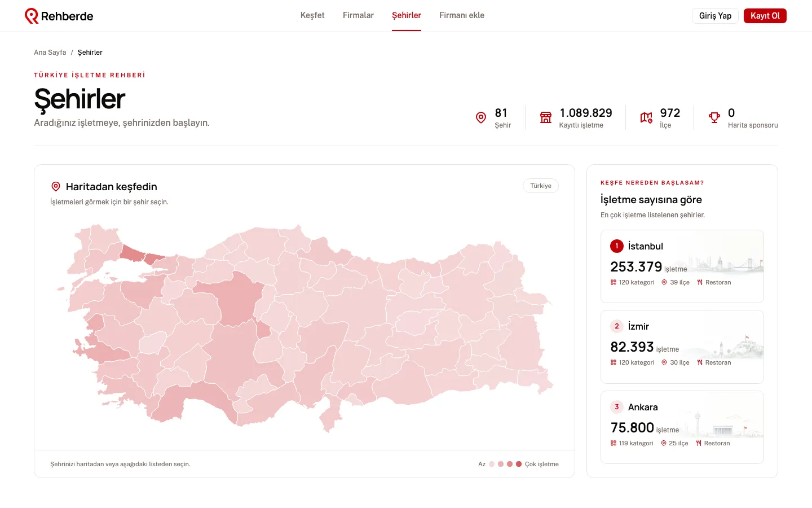Click the location pin icon beside 81 Şehir
Viewport: 812px width, 508px height.
click(x=481, y=117)
